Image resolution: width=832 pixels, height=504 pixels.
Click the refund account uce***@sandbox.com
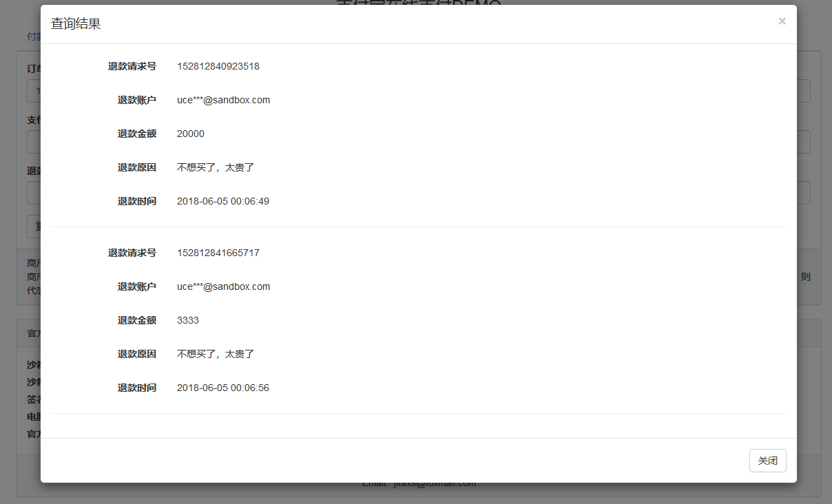coord(223,99)
